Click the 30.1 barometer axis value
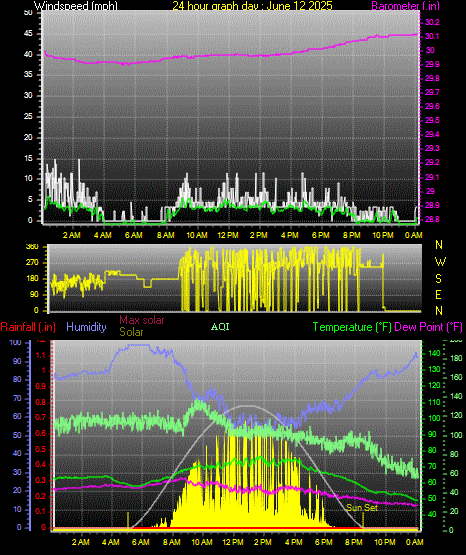Viewport: 466px width, 555px height. (x=432, y=36)
